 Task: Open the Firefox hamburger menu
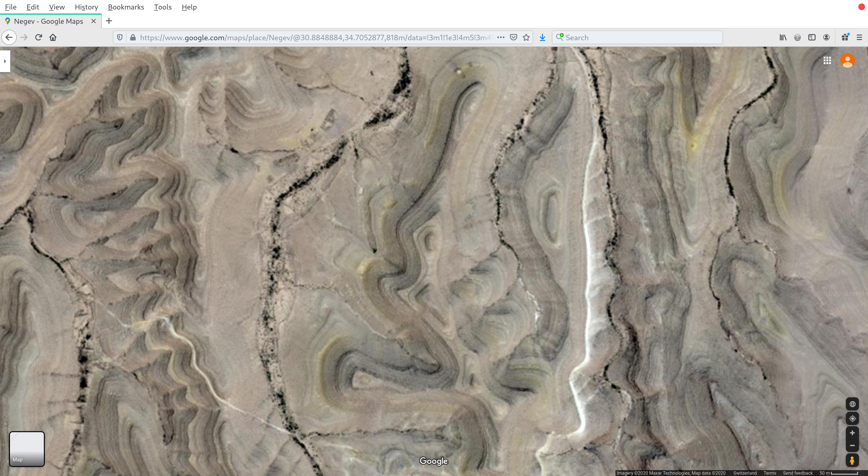point(859,37)
